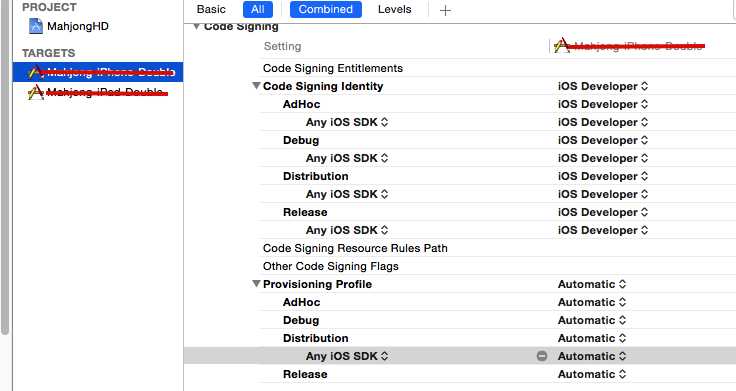The height and width of the screenshot is (391, 736).
Task: Collapse the Code Signing Identity group
Action: (256, 86)
